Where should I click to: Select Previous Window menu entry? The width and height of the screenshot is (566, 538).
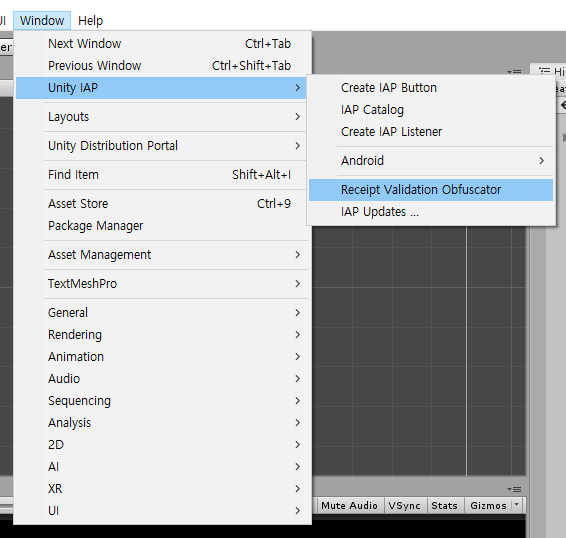162,66
